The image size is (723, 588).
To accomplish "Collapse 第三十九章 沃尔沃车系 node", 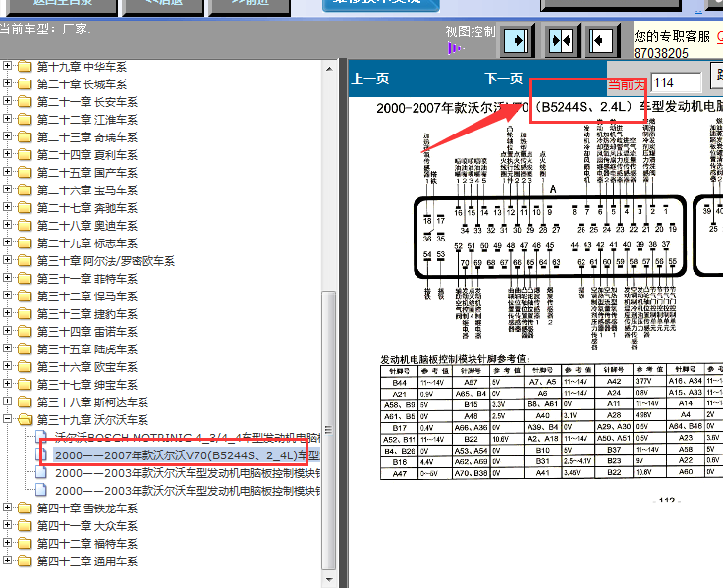I will [7, 419].
